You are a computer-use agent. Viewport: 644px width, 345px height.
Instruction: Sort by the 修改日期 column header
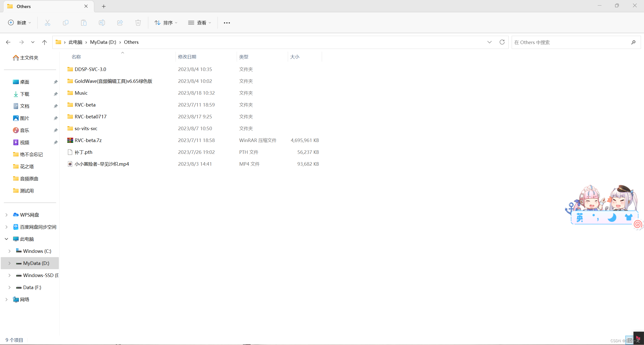pos(187,57)
